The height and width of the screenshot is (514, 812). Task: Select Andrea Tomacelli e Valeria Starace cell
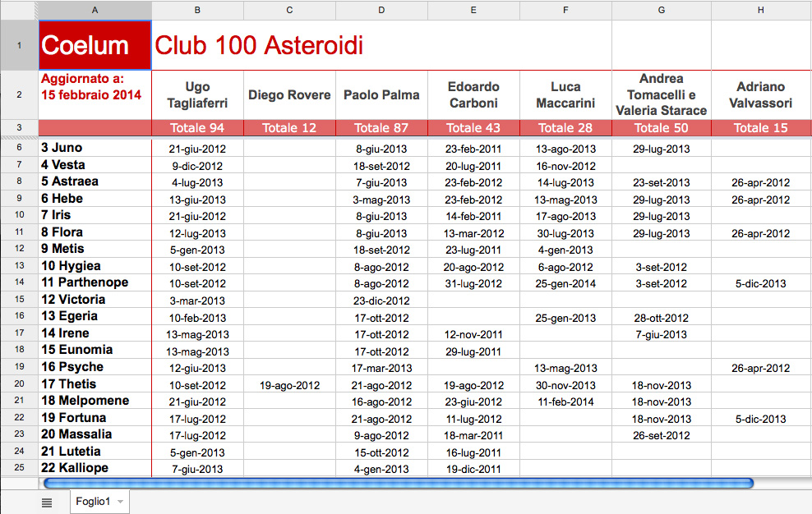coord(662,94)
